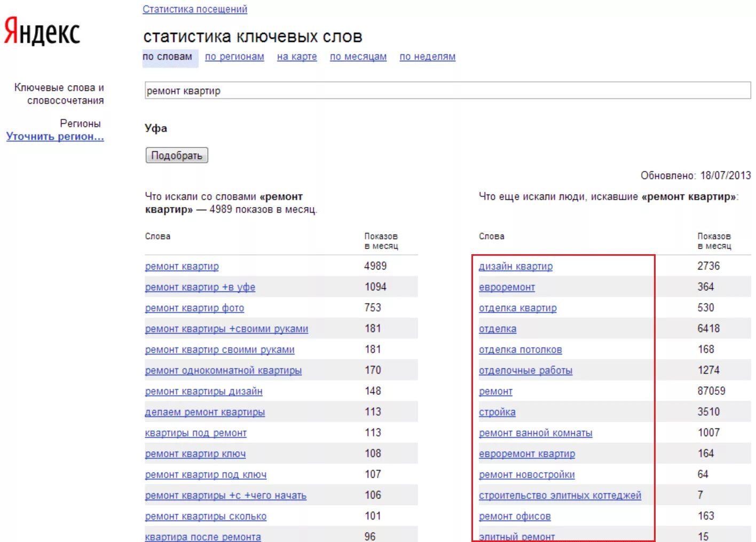Switch to the по регионам tab
This screenshot has height=542, width=756.
(234, 57)
